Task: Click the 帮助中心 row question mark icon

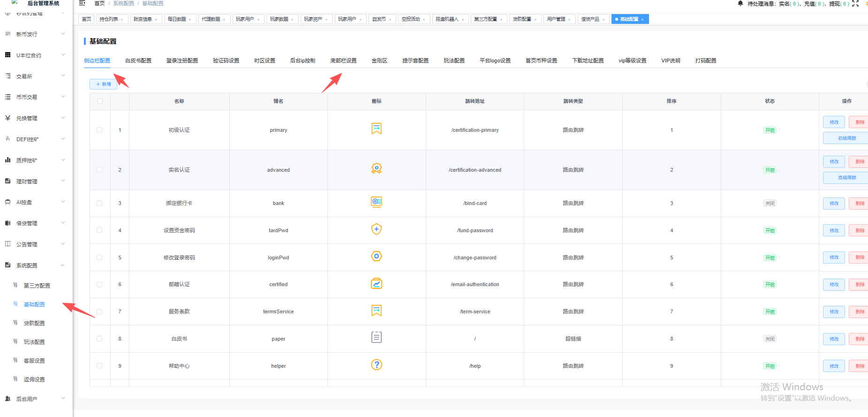Action: click(377, 364)
